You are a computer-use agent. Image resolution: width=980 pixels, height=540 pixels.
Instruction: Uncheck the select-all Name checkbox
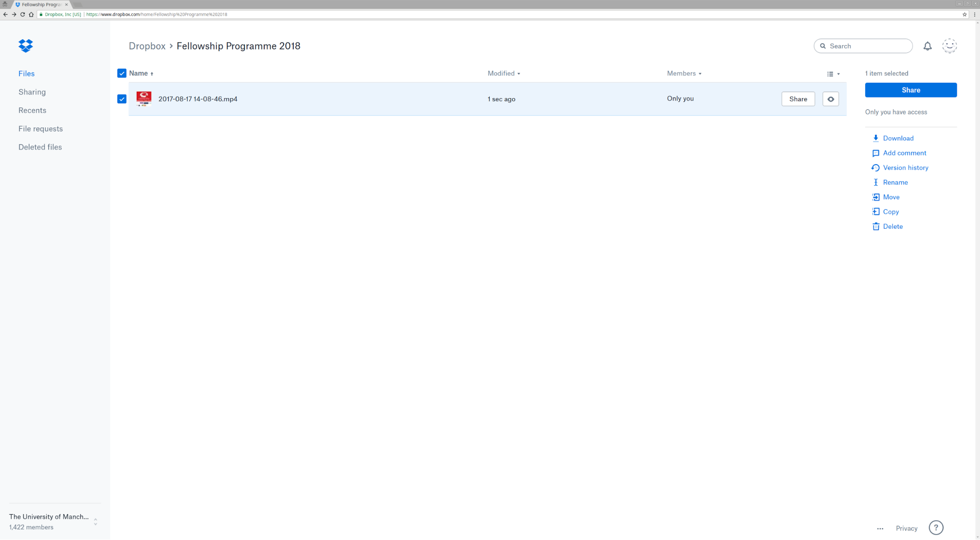122,74
